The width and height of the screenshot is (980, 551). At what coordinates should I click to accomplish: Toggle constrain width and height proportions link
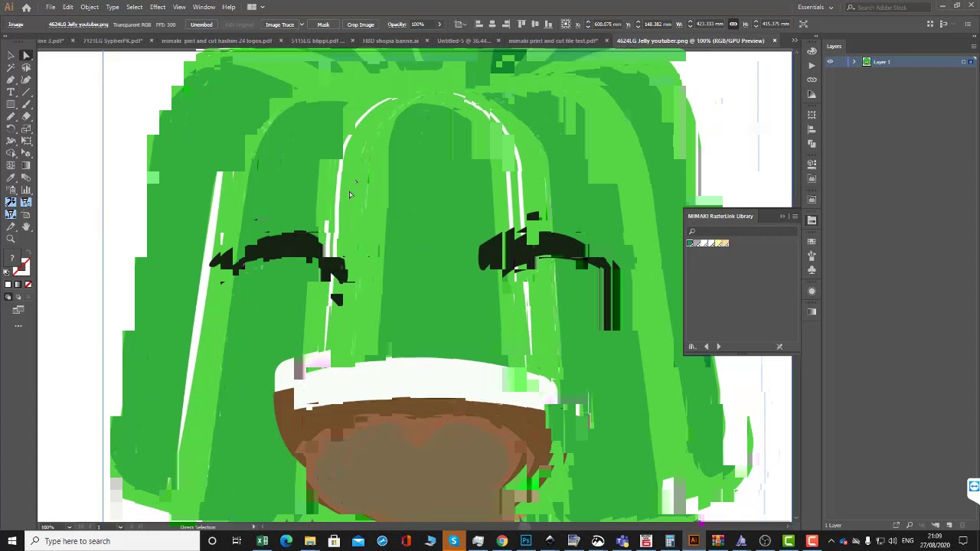733,24
